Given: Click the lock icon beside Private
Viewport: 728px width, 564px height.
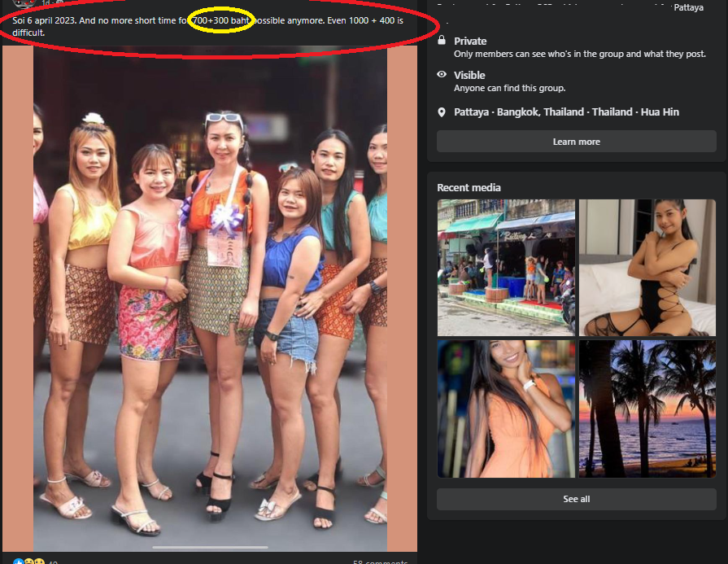Looking at the screenshot, I should tap(442, 41).
